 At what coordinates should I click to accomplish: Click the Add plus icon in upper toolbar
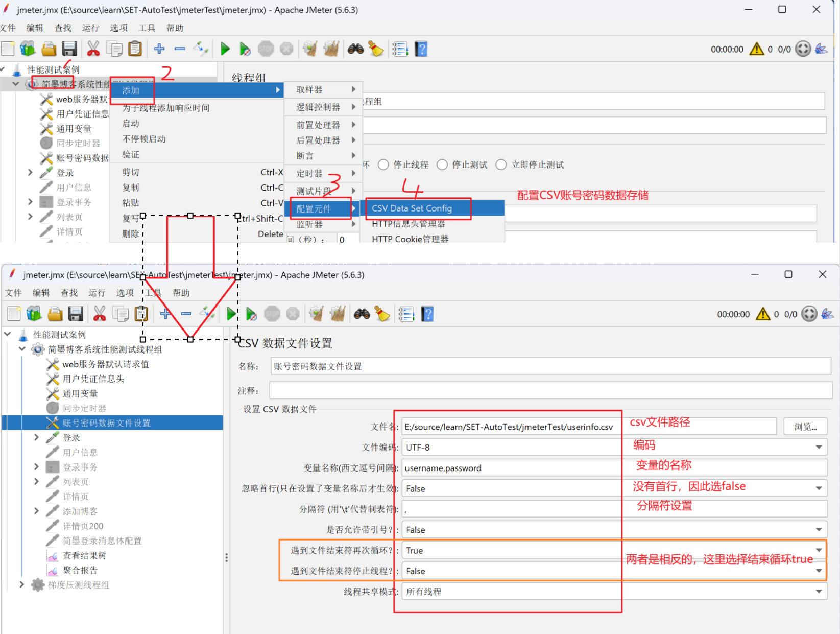click(x=159, y=49)
